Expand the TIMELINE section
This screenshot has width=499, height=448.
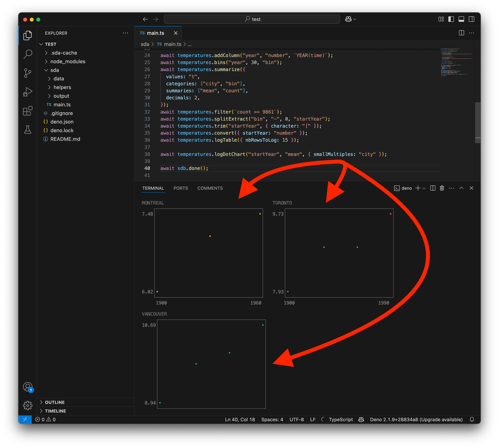tap(86, 411)
